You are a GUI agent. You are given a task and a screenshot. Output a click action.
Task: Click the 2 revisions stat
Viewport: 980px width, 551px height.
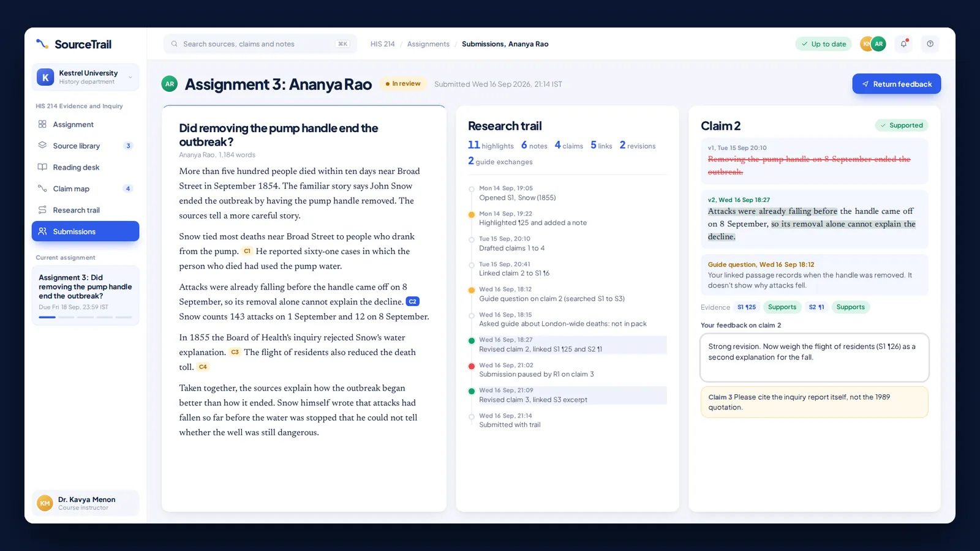point(637,145)
